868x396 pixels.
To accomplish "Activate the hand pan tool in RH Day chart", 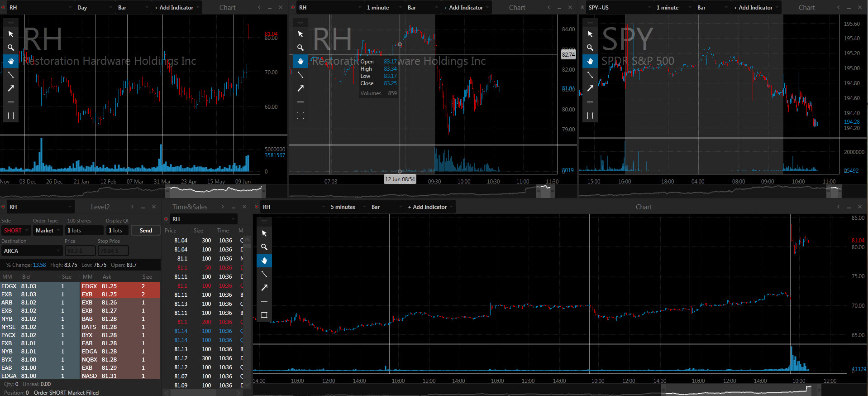I will pyautogui.click(x=11, y=61).
